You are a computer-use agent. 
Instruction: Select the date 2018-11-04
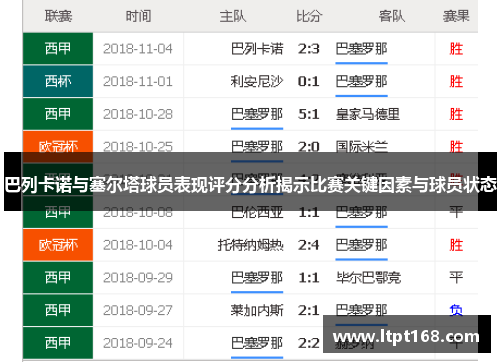(x=138, y=49)
